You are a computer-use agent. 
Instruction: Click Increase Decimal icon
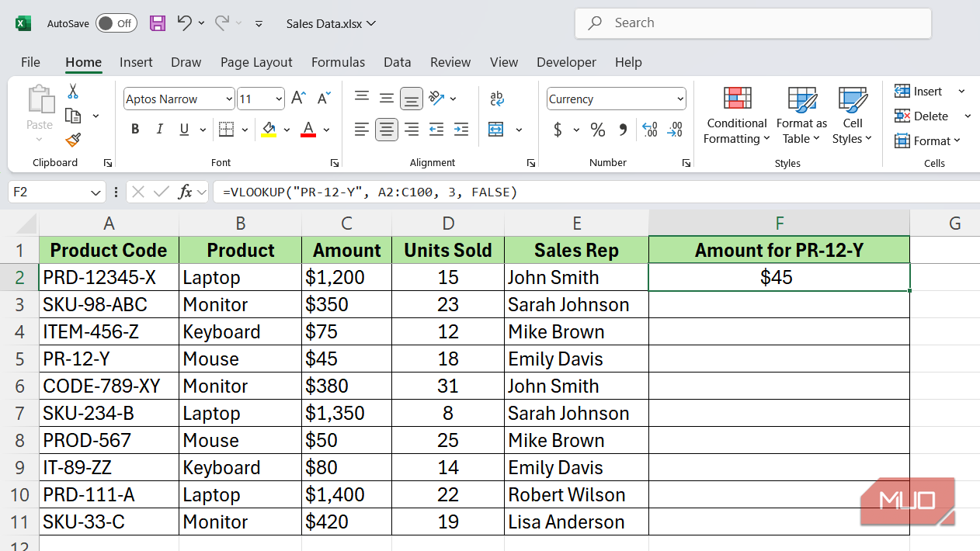[650, 130]
